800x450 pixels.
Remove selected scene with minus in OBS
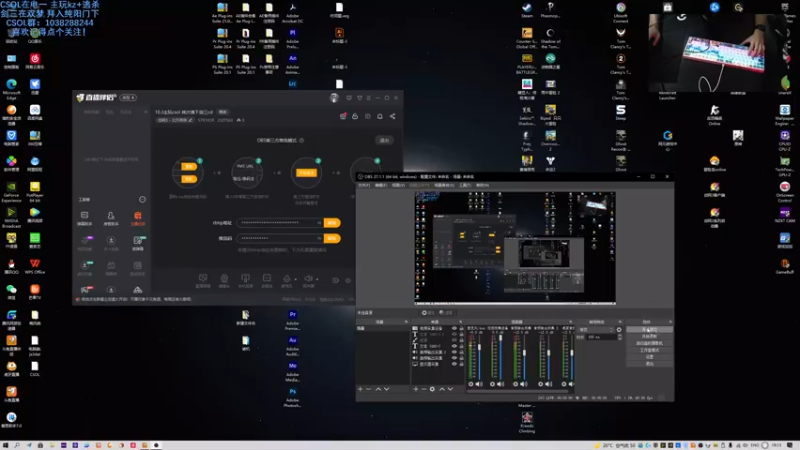point(369,389)
